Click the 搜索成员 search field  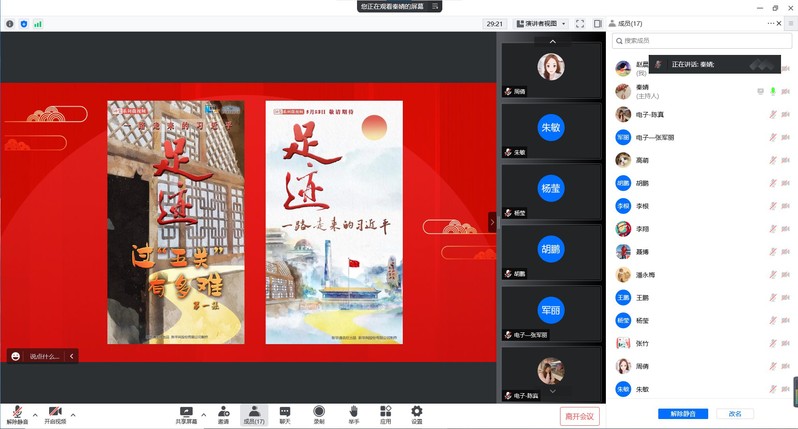click(702, 41)
